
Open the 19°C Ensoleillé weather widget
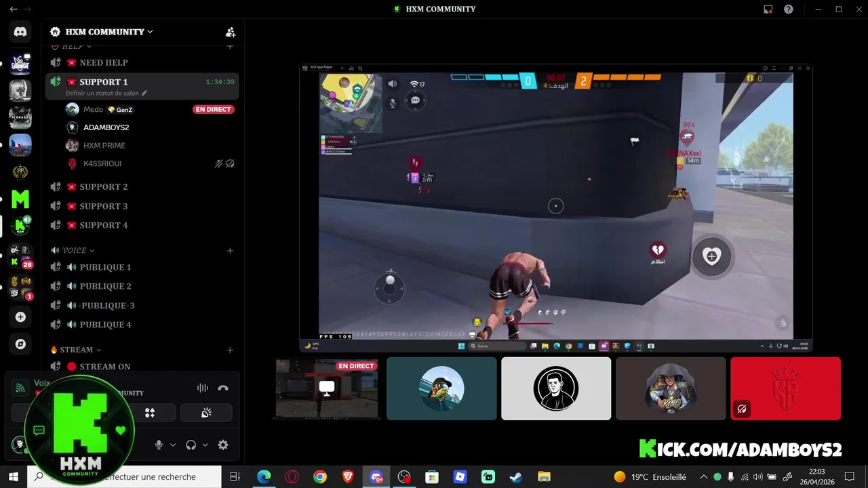(650, 477)
